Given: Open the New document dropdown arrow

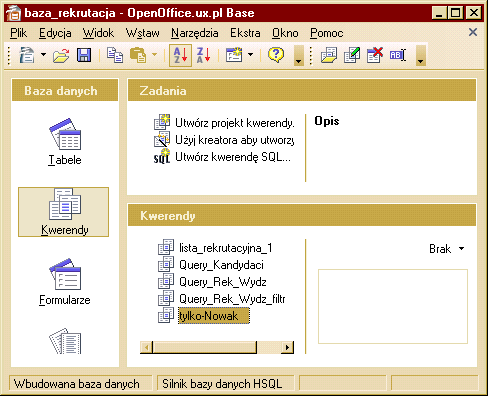Looking at the screenshot, I should (43, 54).
